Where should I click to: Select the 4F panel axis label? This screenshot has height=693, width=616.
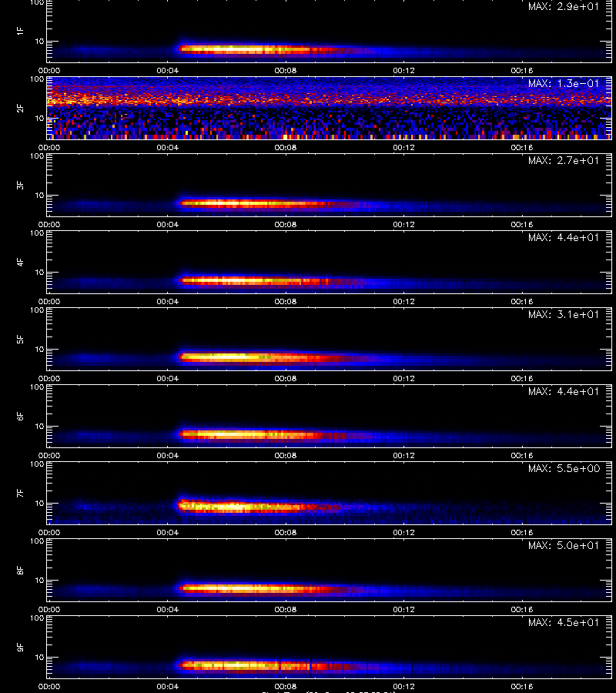tap(20, 262)
